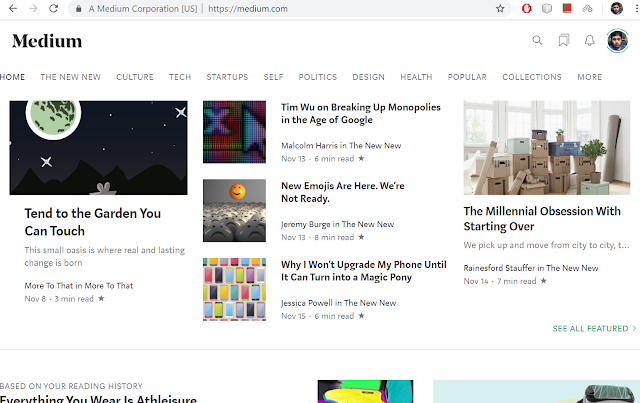
Task: Expand the MORE nav menu
Action: pos(590,77)
